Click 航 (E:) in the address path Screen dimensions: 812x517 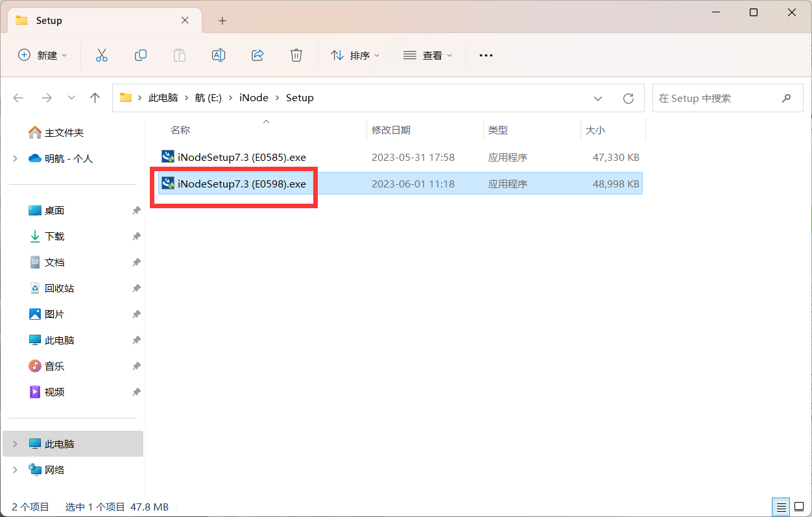(x=208, y=98)
